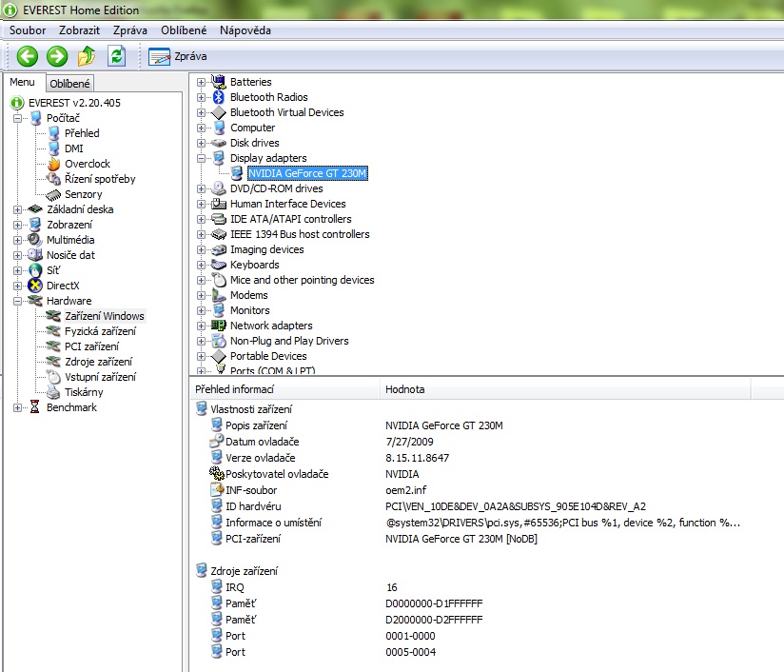
Task: Expand the Computer device node
Action: pos(201,128)
